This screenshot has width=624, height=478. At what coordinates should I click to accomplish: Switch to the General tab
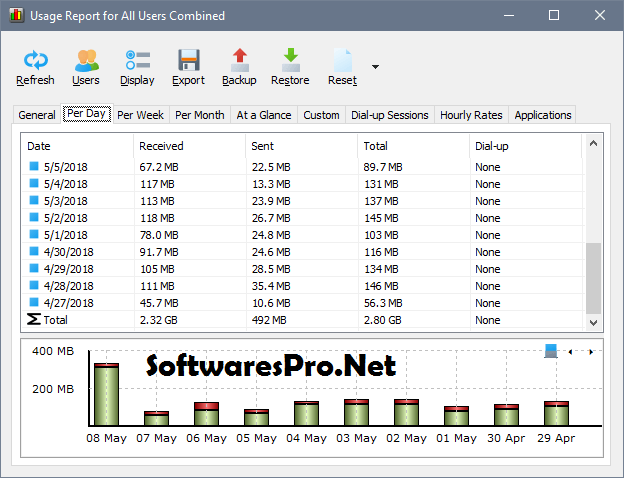point(37,115)
